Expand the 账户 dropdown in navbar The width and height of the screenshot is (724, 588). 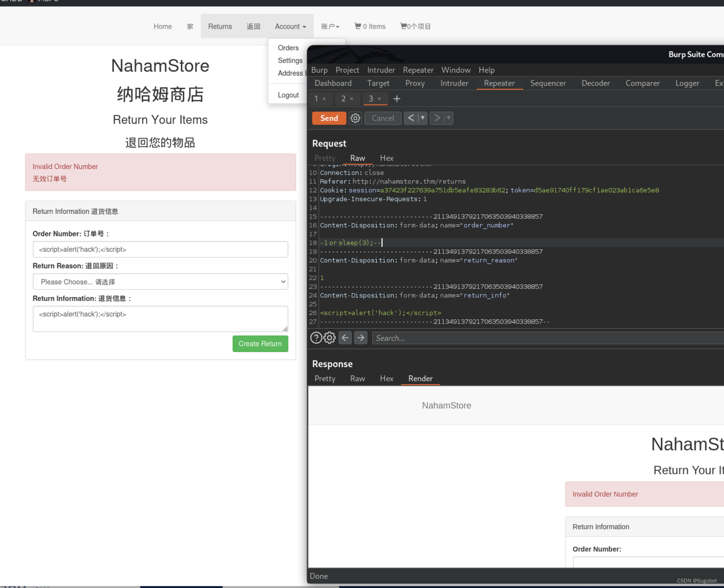[x=330, y=26]
